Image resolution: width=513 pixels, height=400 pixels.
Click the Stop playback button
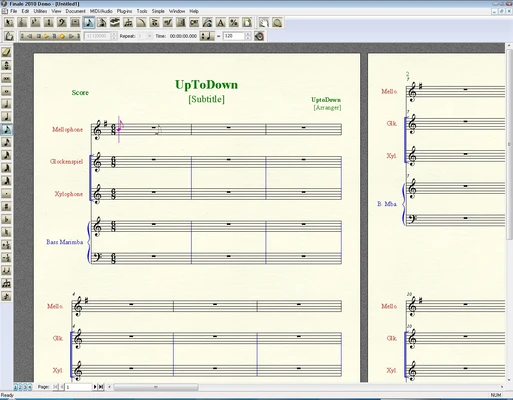[x=38, y=36]
